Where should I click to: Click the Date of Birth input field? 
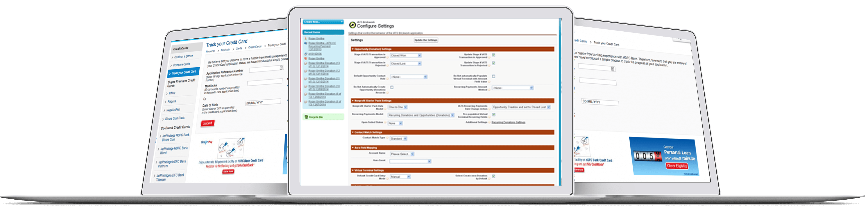263,102
